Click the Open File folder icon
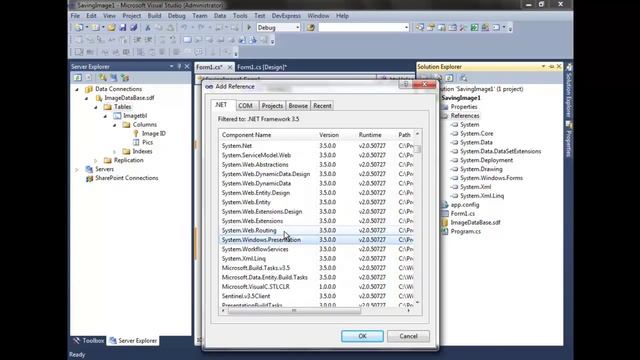Screen dimensions: 640x360 [111, 27]
